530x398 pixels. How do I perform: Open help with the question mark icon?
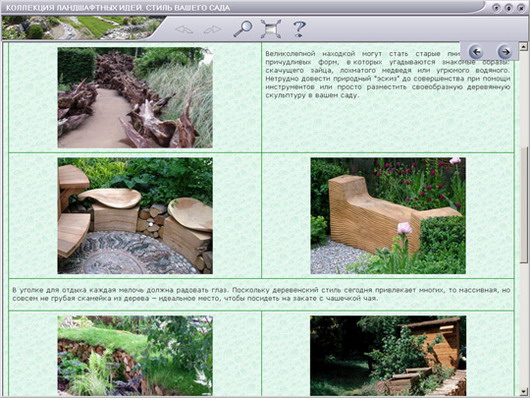(299, 29)
